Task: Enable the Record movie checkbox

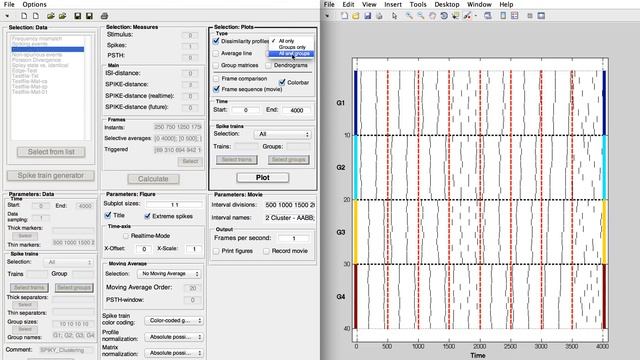Action: (x=267, y=251)
